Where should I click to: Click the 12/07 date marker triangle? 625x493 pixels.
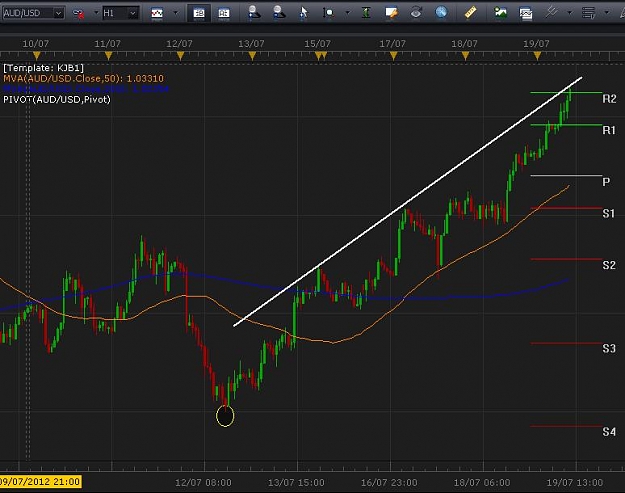(180, 55)
